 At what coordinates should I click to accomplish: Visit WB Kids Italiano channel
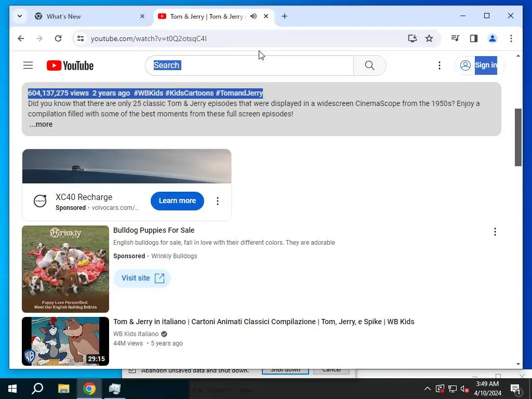pyautogui.click(x=136, y=334)
